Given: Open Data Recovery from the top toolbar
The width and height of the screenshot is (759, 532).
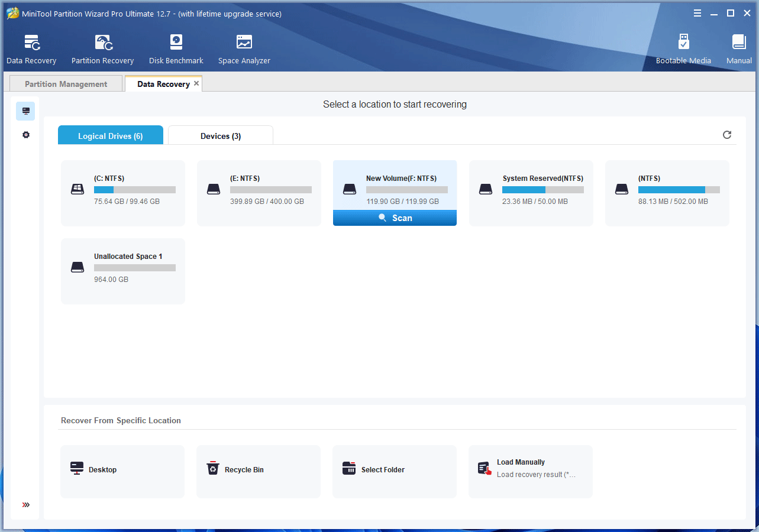Looking at the screenshot, I should tap(31, 50).
